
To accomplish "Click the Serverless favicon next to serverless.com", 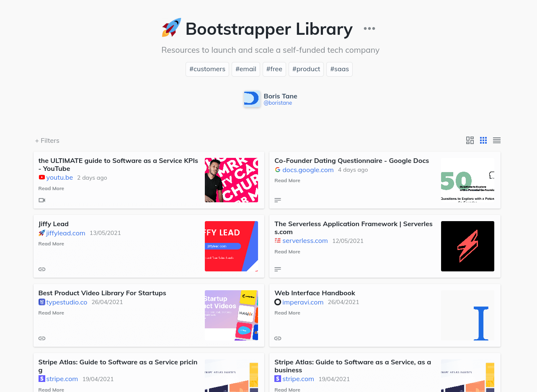I will click(x=278, y=241).
